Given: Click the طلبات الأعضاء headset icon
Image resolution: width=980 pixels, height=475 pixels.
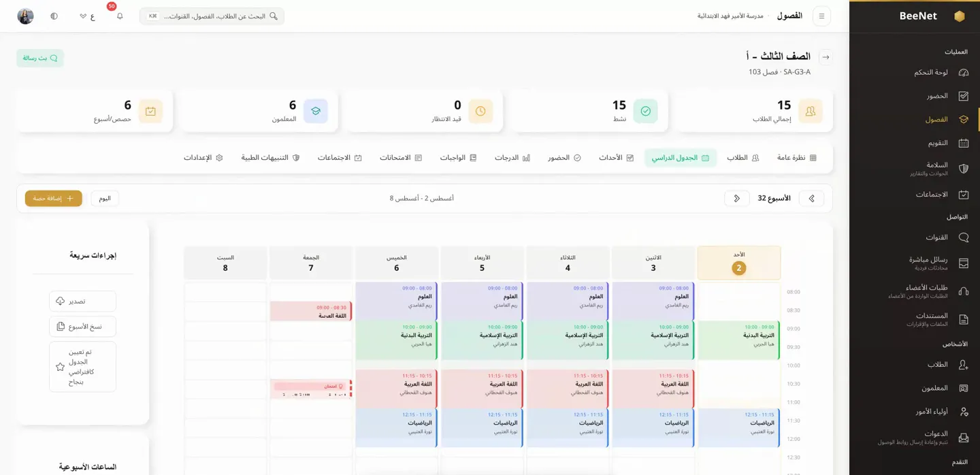Looking at the screenshot, I should click(x=964, y=291).
